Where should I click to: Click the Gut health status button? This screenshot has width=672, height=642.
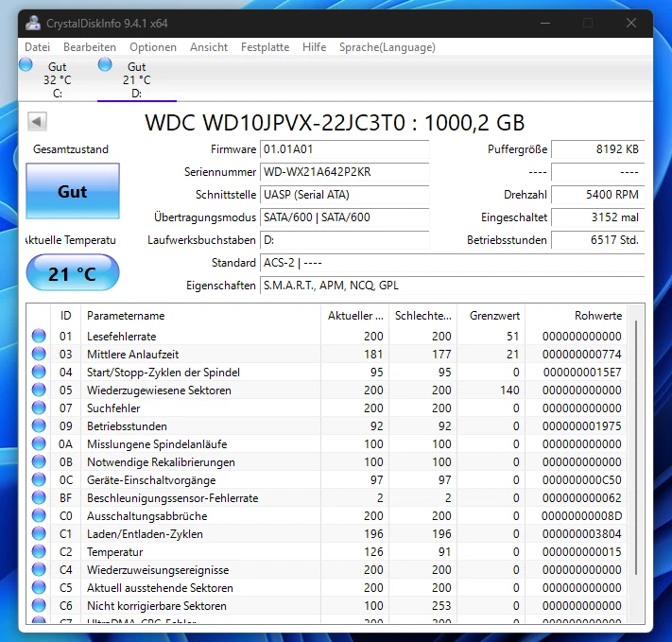pos(73,191)
